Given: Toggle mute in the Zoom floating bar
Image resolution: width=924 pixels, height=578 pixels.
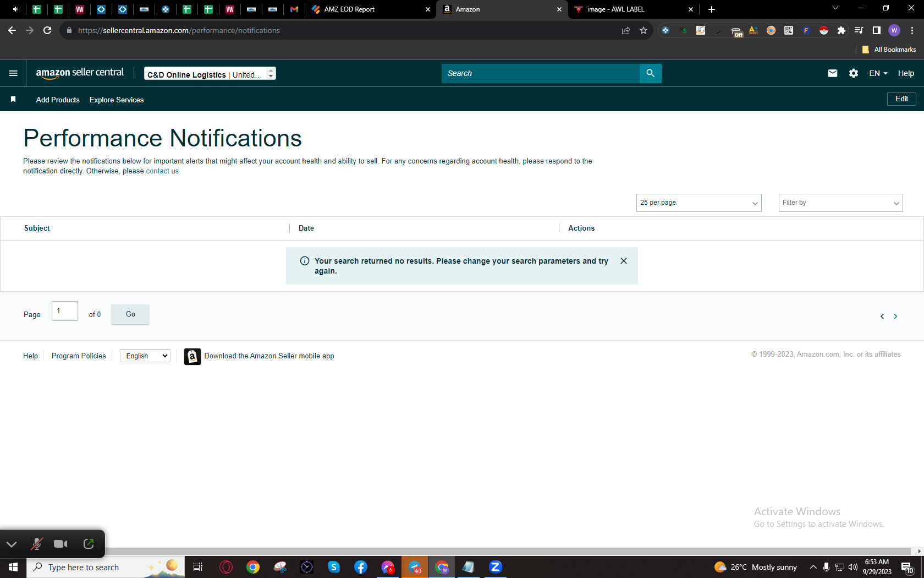Looking at the screenshot, I should point(37,544).
